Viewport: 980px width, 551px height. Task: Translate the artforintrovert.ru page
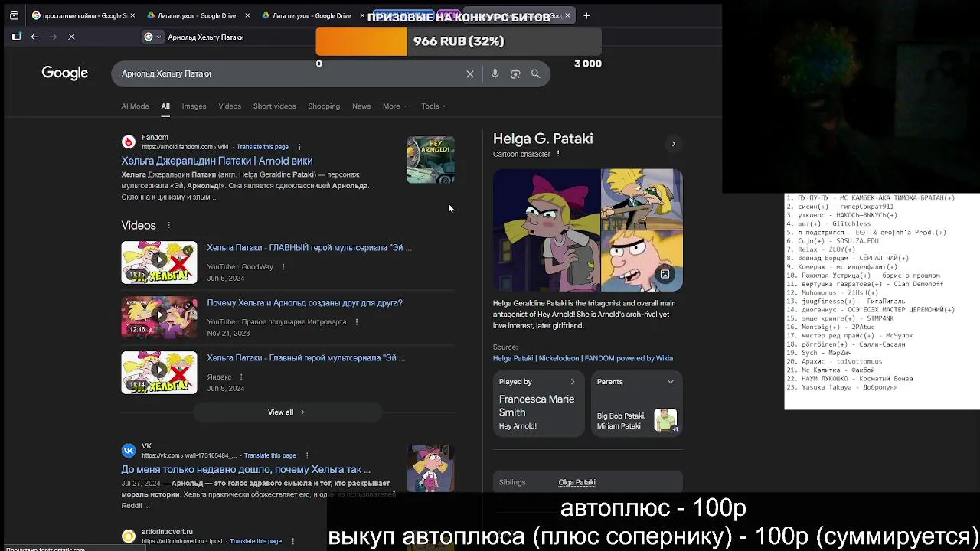[x=256, y=541]
